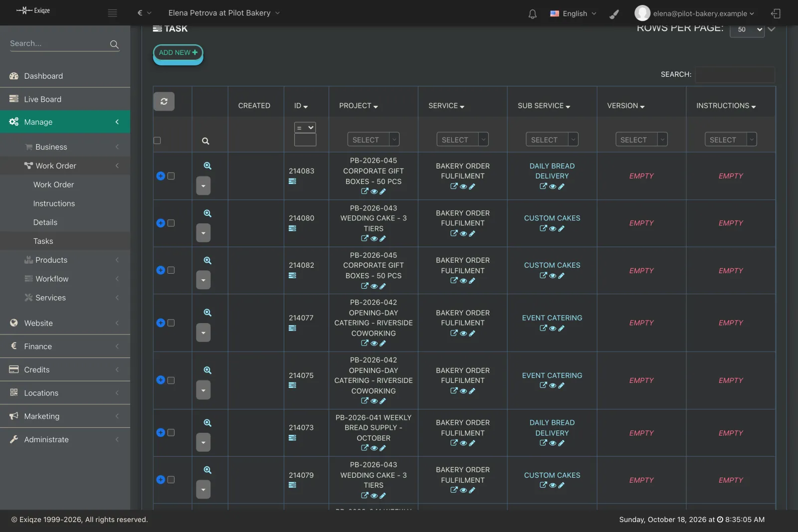
Task: Click blue plus icon on row 214080
Action: pos(161,223)
